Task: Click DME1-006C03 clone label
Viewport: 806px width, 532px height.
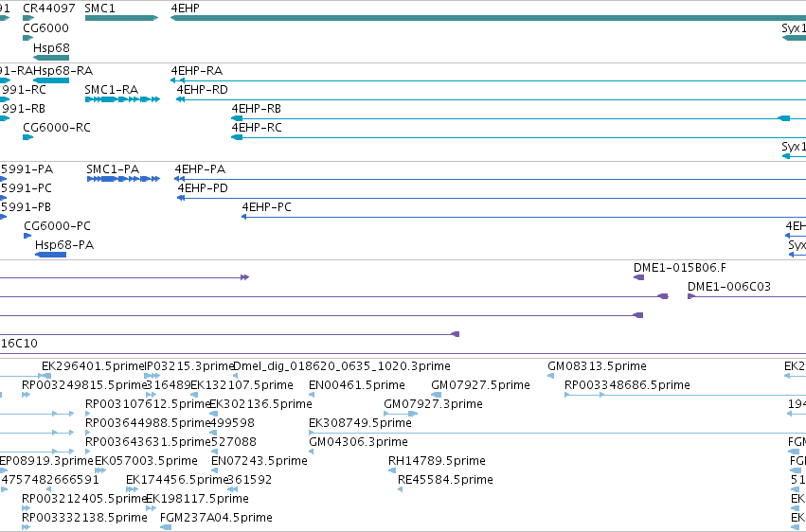Action: pos(729,287)
